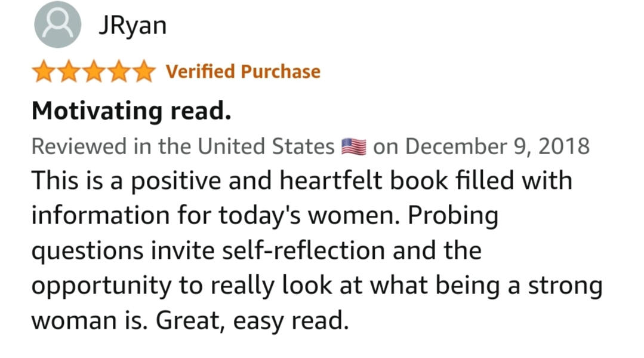Screen dimensions: 644x358
Task: Click the word "self-reflection" in the review
Action: [x=303, y=250]
